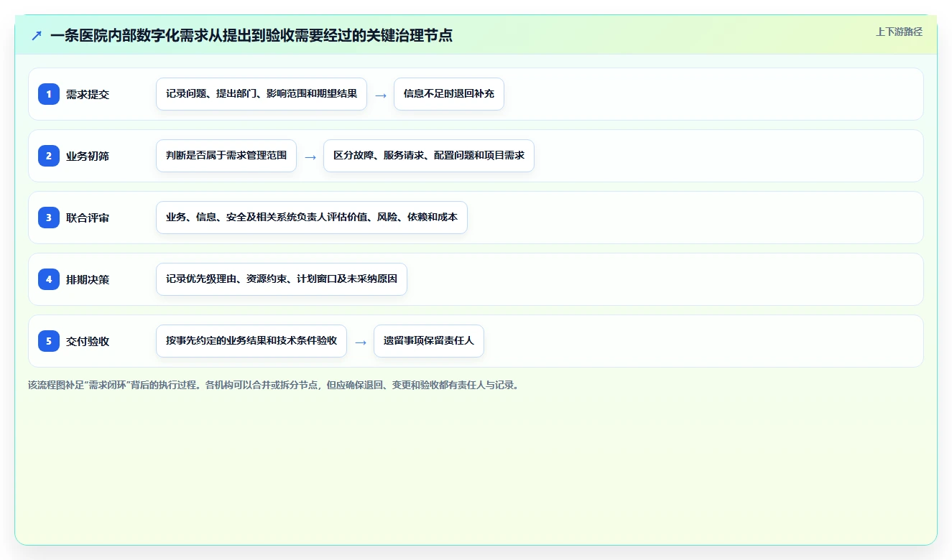Click the 记录优先级理由、资源约束 node
952x560 pixels.
pyautogui.click(x=282, y=279)
